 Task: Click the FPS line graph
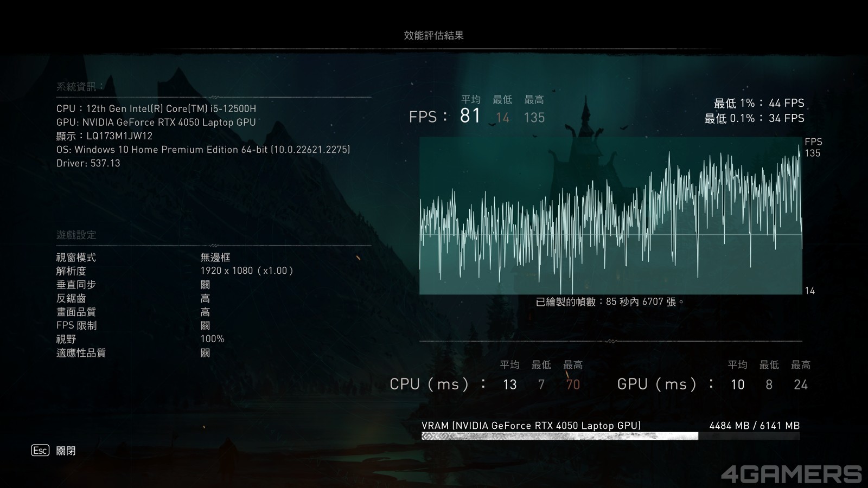coord(610,216)
